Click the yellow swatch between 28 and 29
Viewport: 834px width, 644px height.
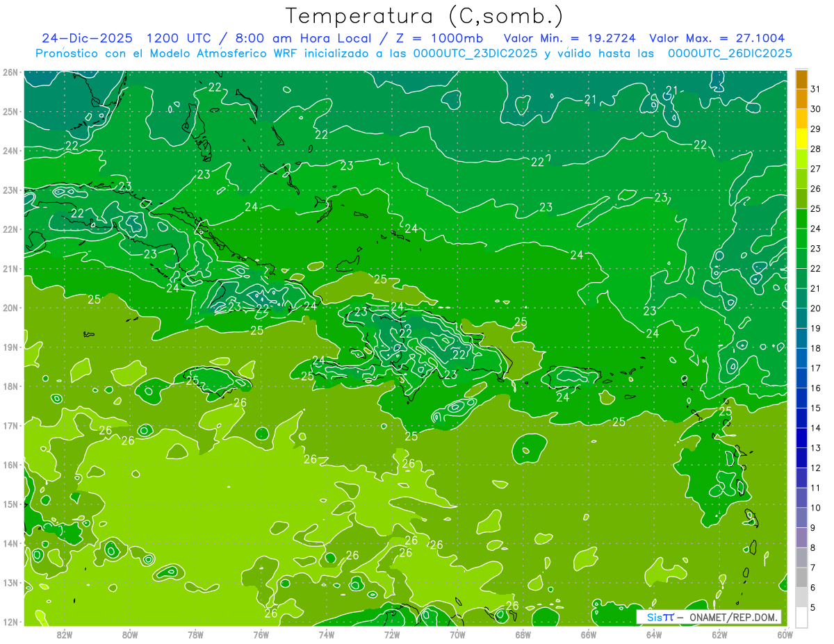click(x=801, y=139)
